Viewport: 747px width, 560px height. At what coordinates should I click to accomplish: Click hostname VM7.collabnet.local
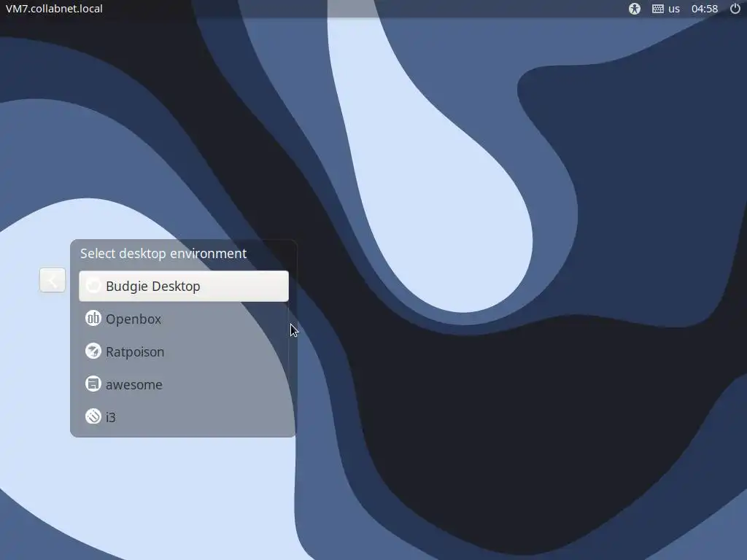pyautogui.click(x=54, y=9)
